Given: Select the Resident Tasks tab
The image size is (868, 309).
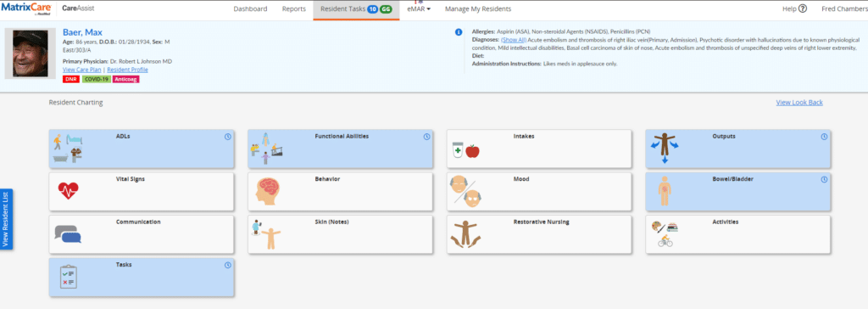Looking at the screenshot, I should [356, 9].
